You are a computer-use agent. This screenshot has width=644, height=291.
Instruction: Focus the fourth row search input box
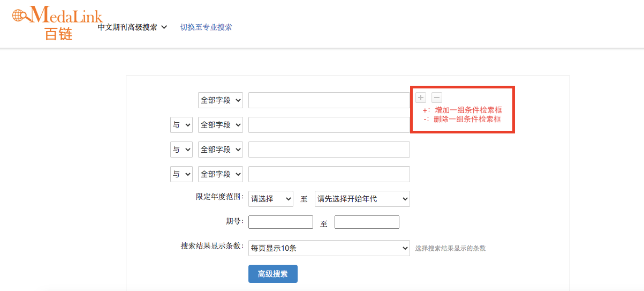point(329,174)
